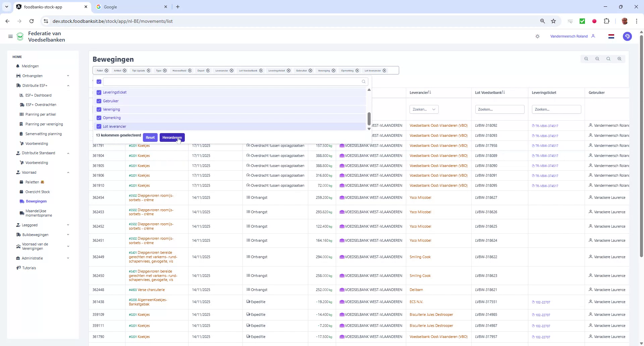Image resolution: width=644 pixels, height=346 pixels.
Task: Click the Reset button for column selection
Action: [x=150, y=137]
